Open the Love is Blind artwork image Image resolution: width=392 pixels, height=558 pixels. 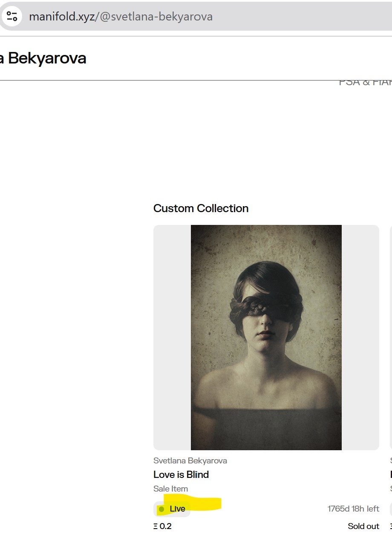[x=266, y=337]
